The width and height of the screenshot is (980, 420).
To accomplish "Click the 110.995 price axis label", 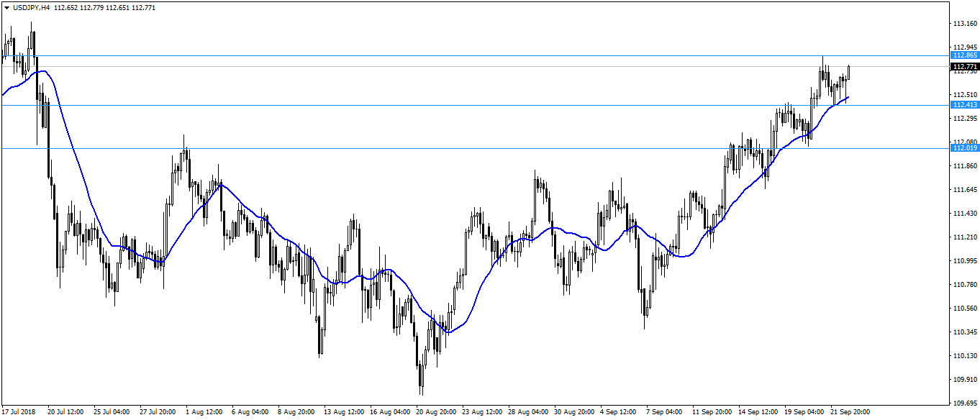I will [964, 261].
